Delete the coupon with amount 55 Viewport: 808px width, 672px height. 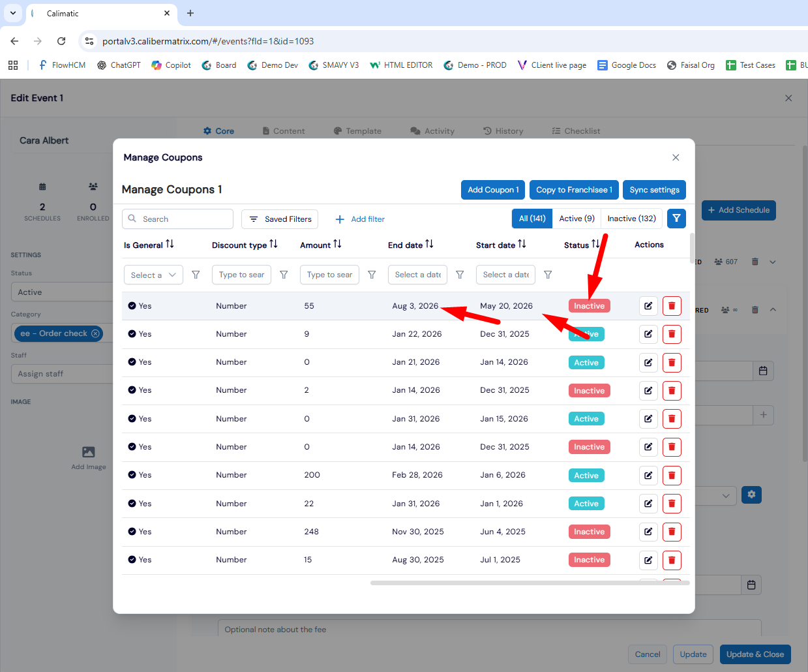click(x=672, y=306)
